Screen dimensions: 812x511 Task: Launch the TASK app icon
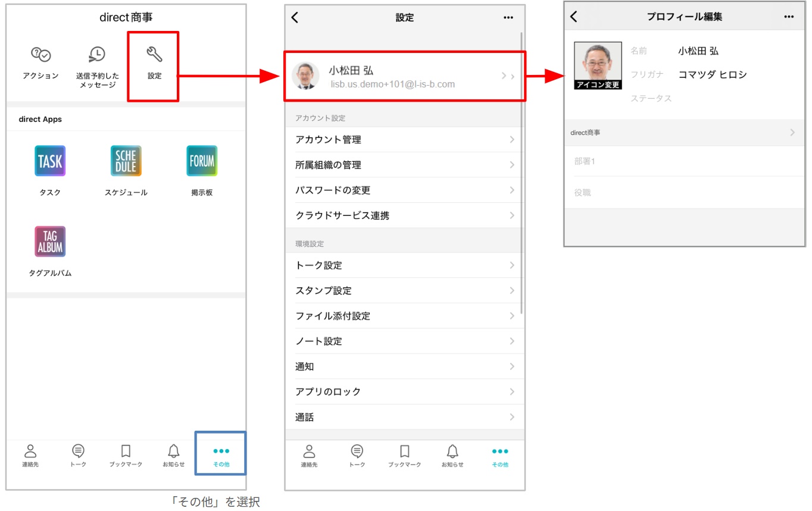50,161
